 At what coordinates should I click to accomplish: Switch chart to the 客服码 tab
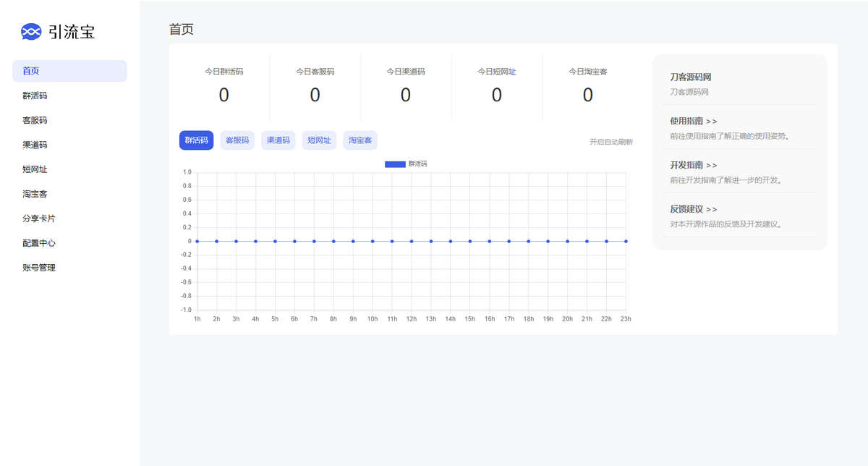pyautogui.click(x=237, y=140)
